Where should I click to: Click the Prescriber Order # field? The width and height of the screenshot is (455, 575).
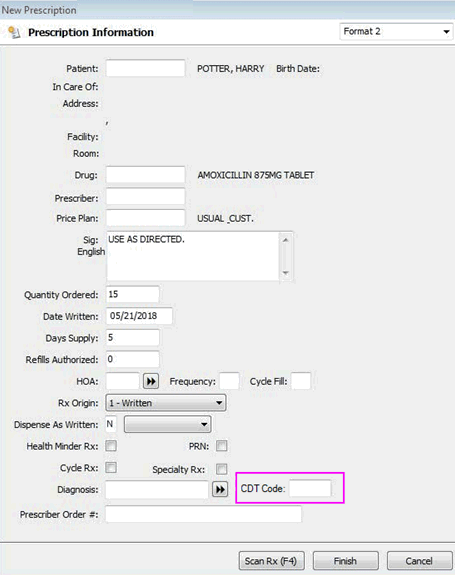coord(203,514)
